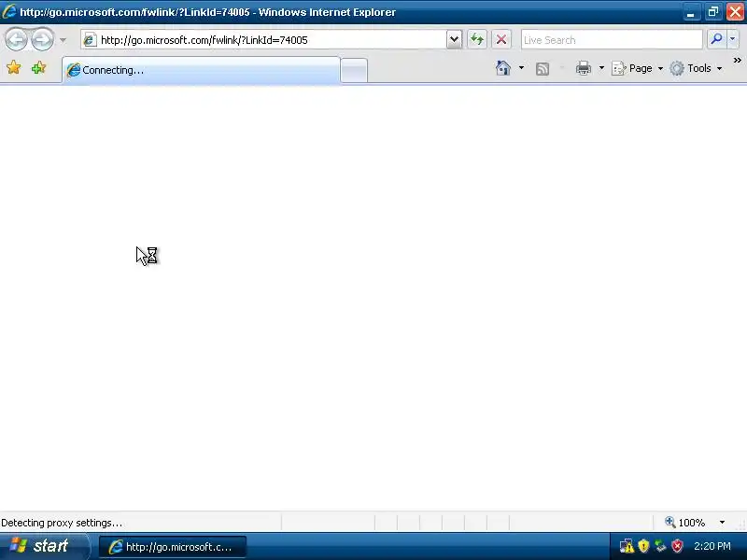747x560 pixels.
Task: Click the RSS Feeds icon
Action: [x=543, y=68]
